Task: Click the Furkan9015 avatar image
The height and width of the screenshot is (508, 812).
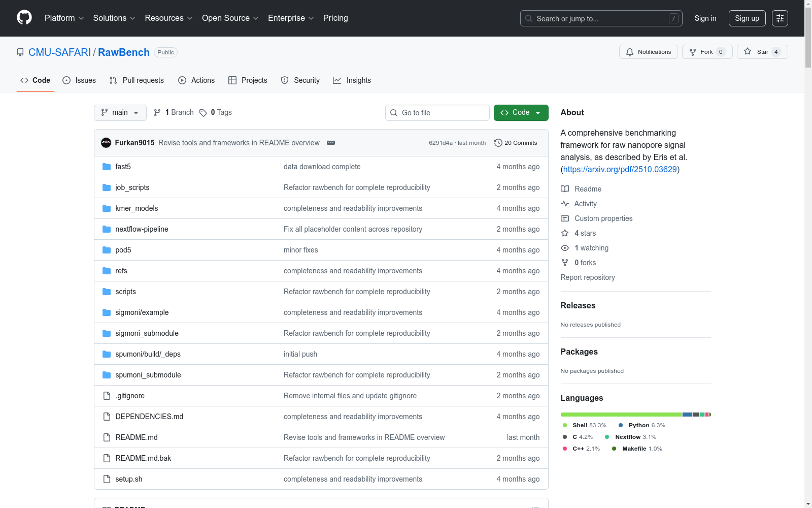Action: click(x=106, y=143)
